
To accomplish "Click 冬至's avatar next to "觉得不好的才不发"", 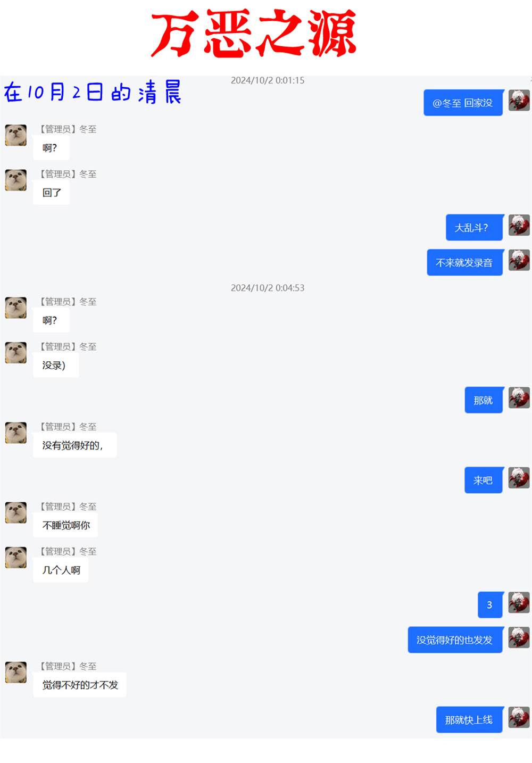I will click(x=16, y=672).
